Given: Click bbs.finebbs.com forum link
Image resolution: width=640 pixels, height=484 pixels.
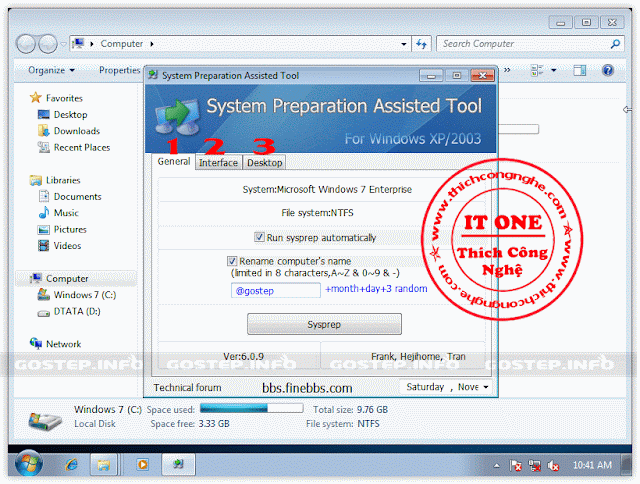Looking at the screenshot, I should [307, 388].
